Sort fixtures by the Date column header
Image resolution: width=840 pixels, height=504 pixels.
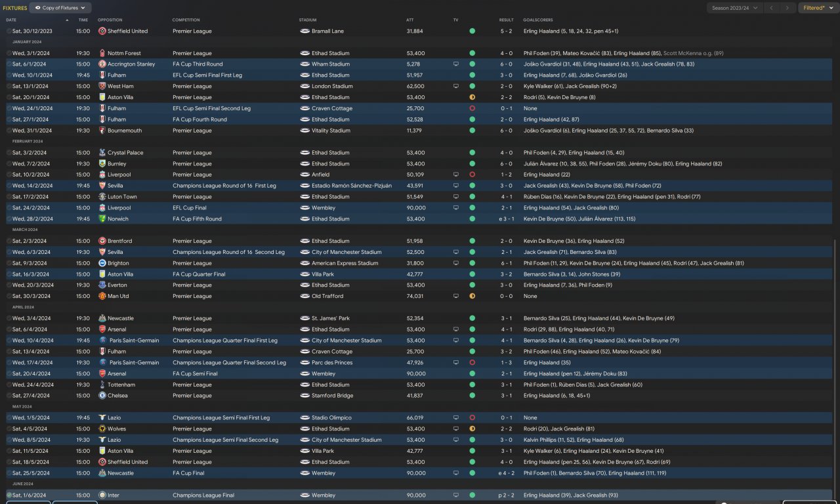(11, 20)
